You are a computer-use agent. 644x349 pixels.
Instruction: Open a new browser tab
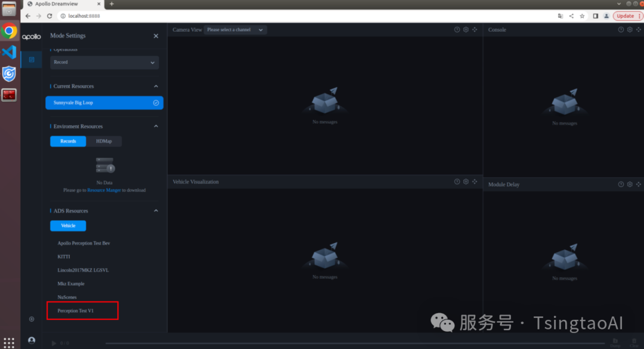(112, 4)
